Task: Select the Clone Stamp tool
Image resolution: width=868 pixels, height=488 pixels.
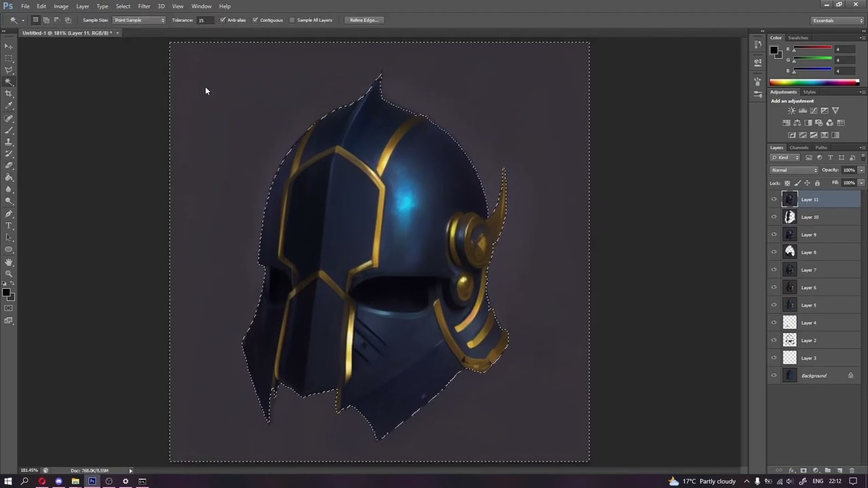Action: (x=9, y=142)
